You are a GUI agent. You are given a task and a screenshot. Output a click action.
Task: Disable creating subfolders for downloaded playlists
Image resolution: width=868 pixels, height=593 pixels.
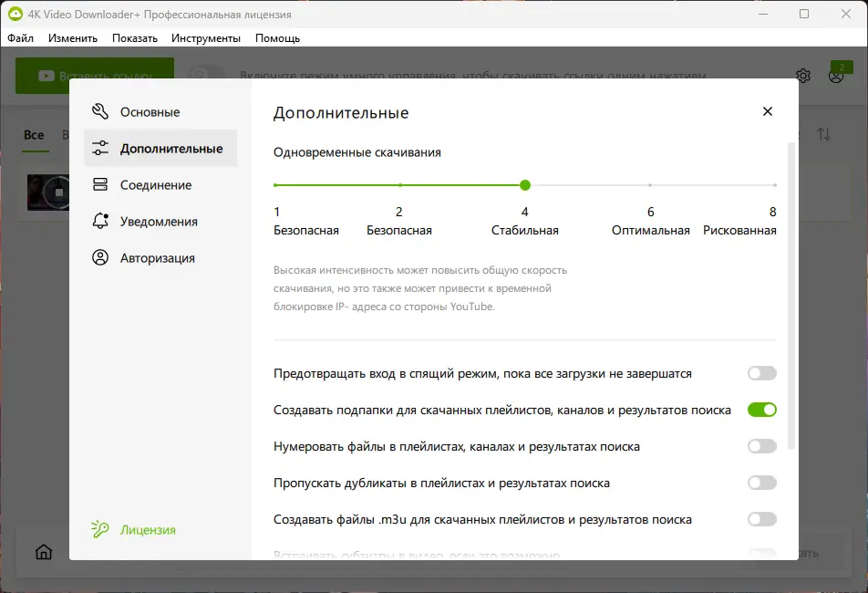[x=761, y=410]
